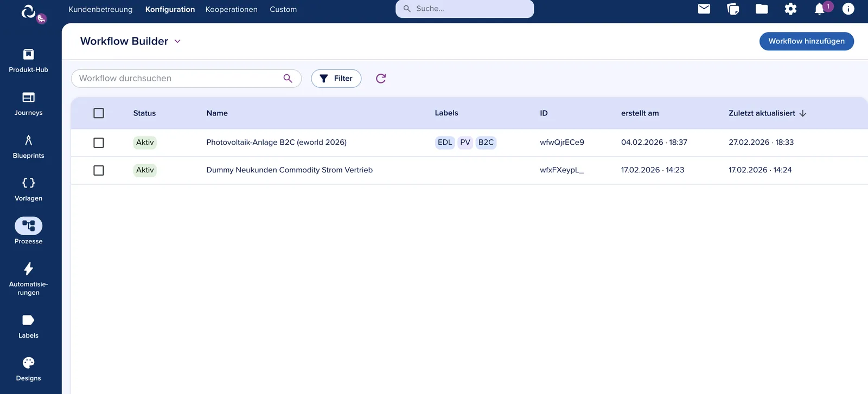The height and width of the screenshot is (394, 868).
Task: Open the Filter button
Action: point(336,79)
